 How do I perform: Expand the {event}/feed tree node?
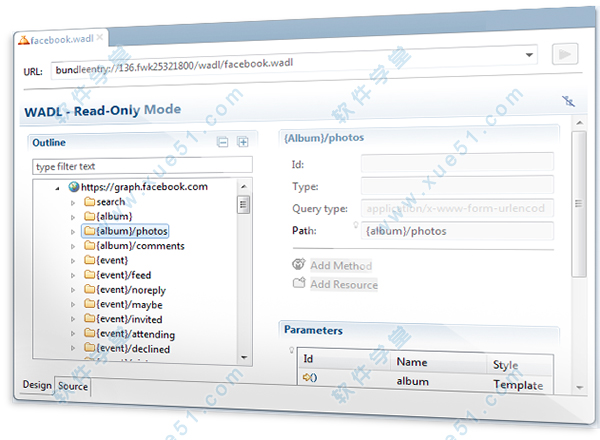pyautogui.click(x=73, y=275)
